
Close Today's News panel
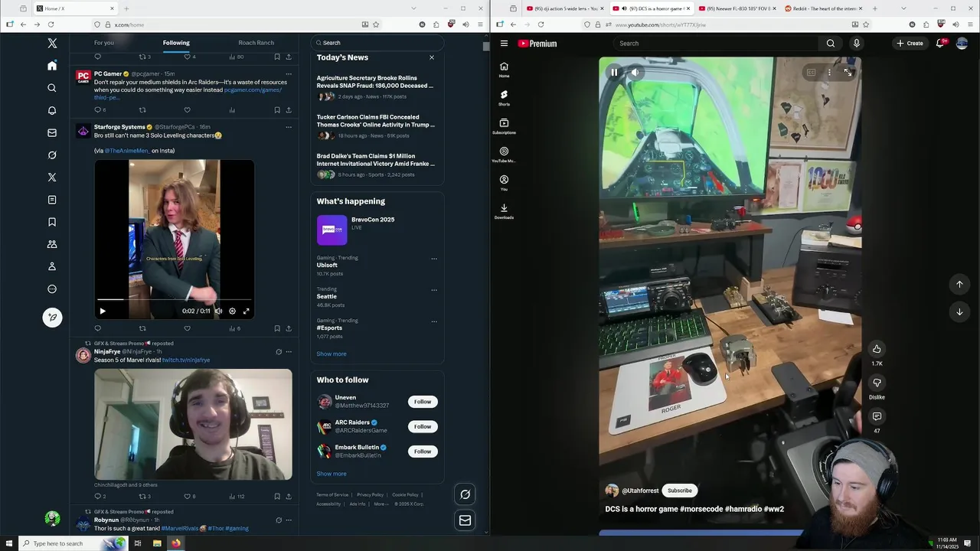pos(432,57)
